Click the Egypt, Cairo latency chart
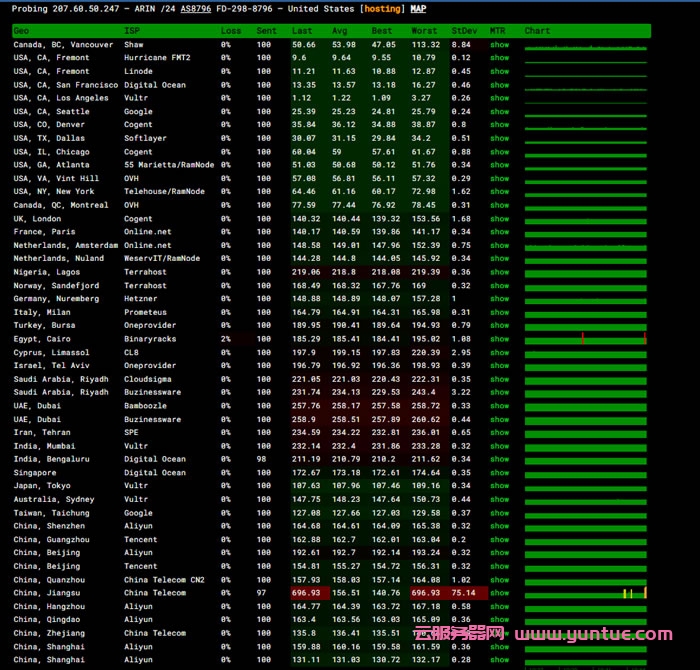Screen dimensions: 700x670 (585, 339)
